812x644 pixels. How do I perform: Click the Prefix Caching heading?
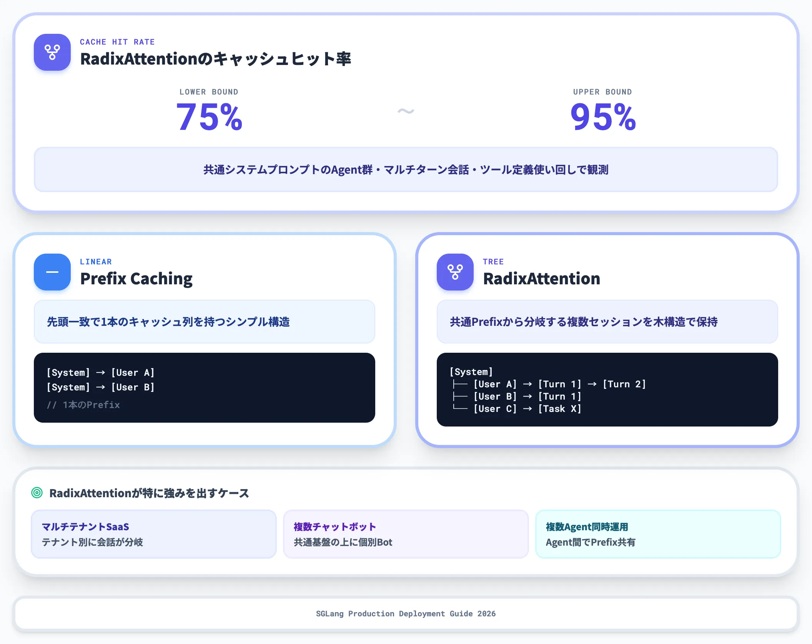[x=136, y=279]
